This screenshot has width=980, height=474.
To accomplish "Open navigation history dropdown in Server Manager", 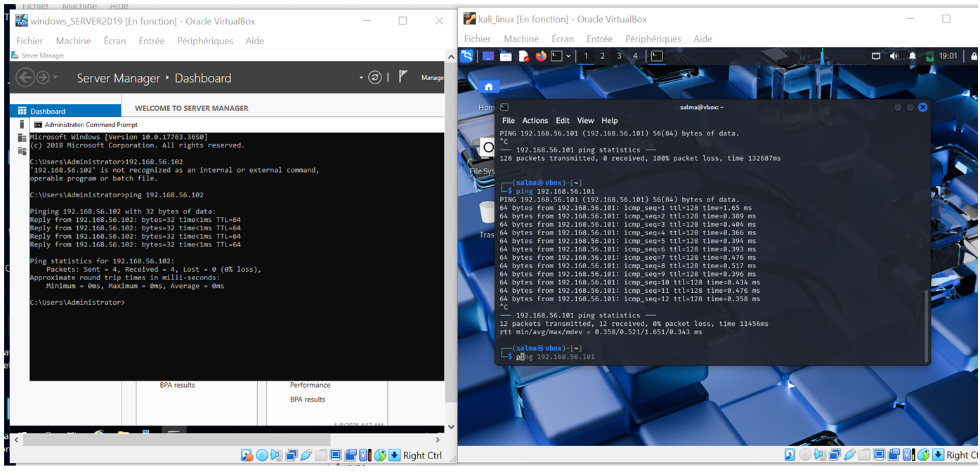I will 55,78.
